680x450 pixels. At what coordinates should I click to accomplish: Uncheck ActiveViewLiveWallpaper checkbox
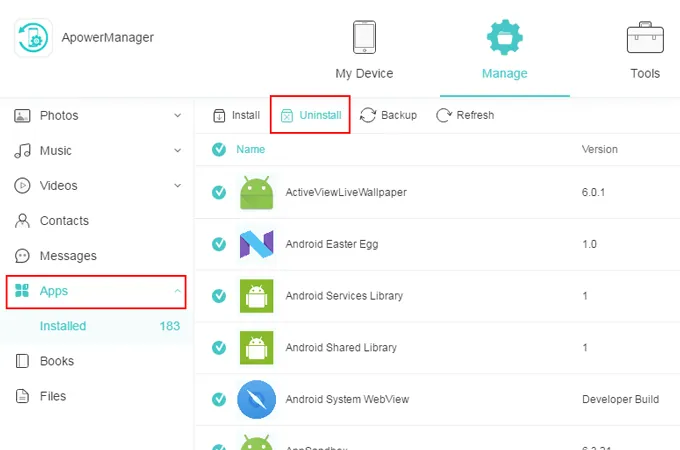coord(219,192)
